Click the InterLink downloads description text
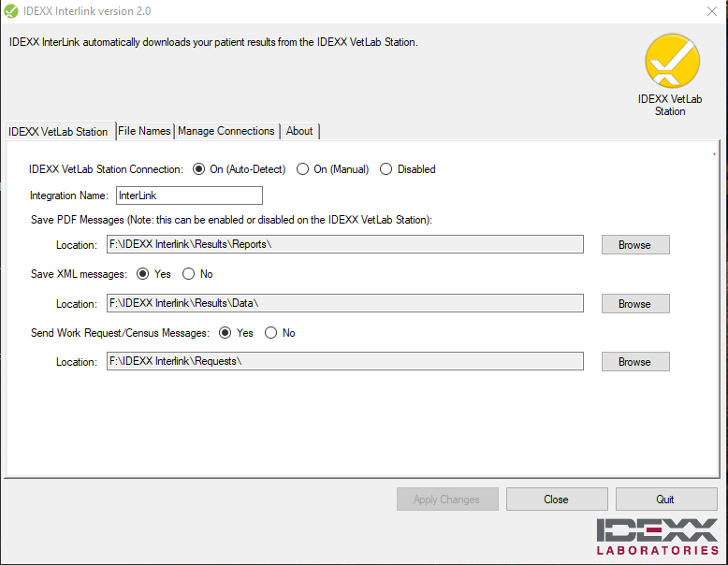The image size is (728, 565). (x=213, y=42)
